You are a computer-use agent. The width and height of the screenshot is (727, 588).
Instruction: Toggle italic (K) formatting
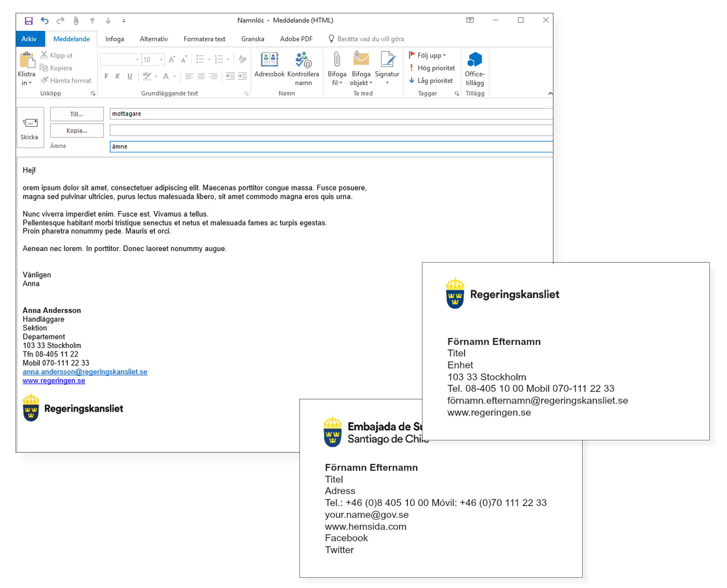118,76
